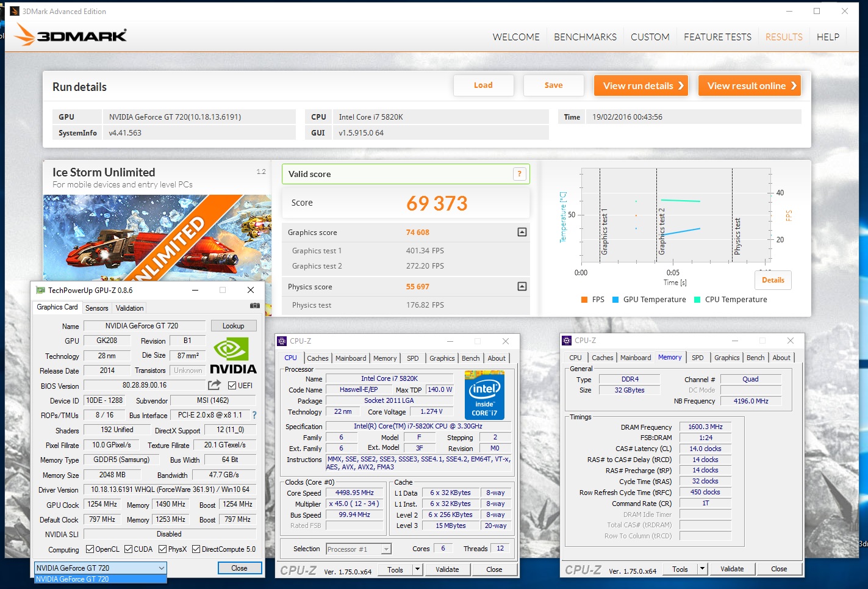Click GPU Temperature blue legend swatch
868x589 pixels.
615,300
